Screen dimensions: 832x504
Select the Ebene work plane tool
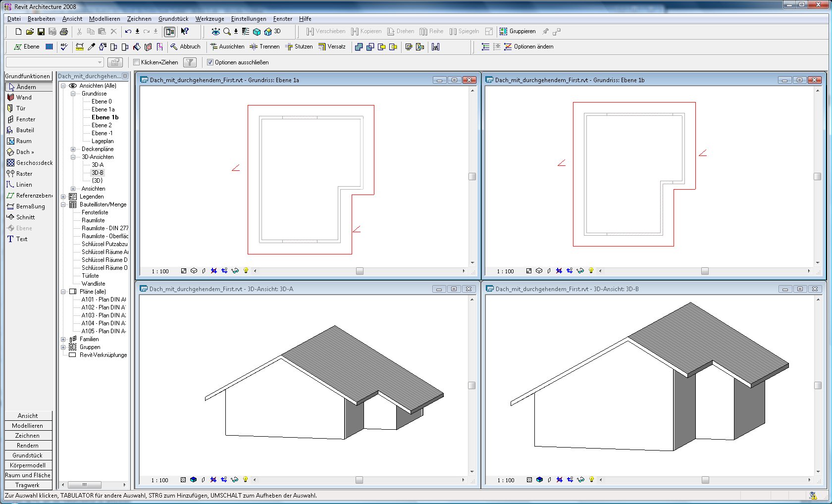pyautogui.click(x=26, y=47)
